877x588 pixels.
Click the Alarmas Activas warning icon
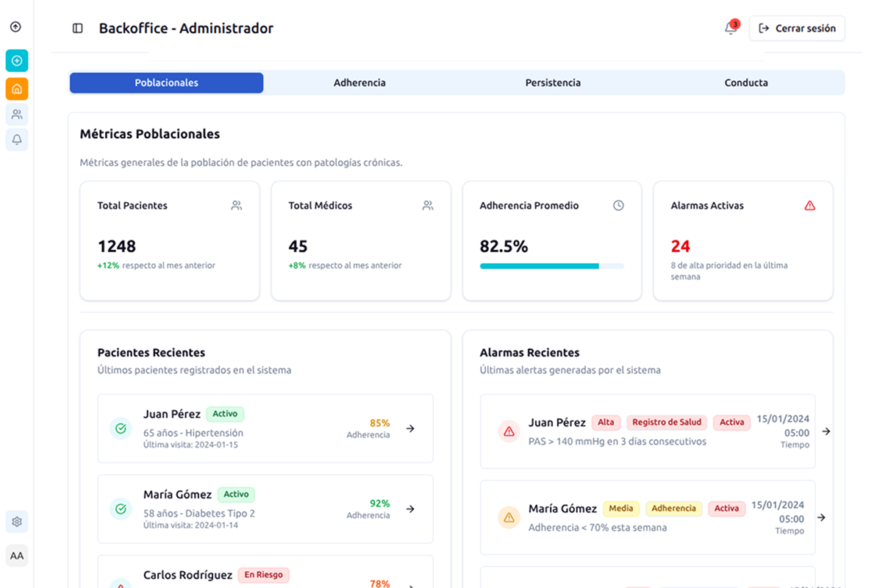point(809,206)
